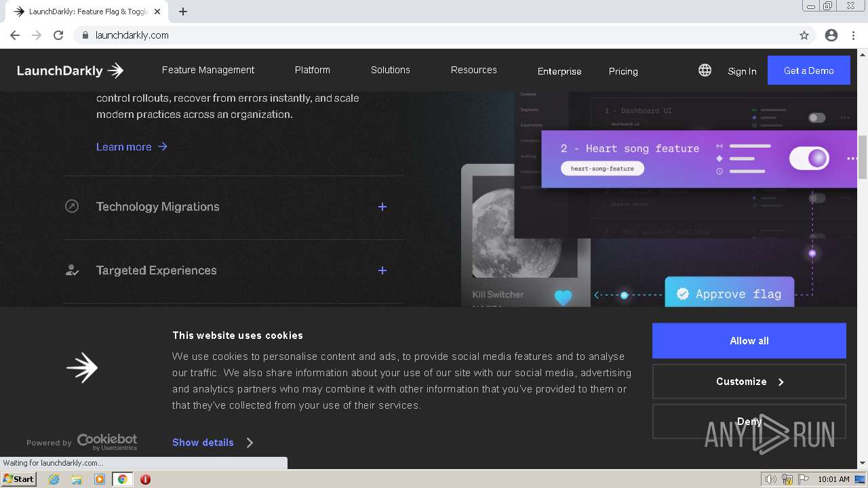Click the Windows Start button
This screenshot has width=868, height=488.
(x=19, y=479)
